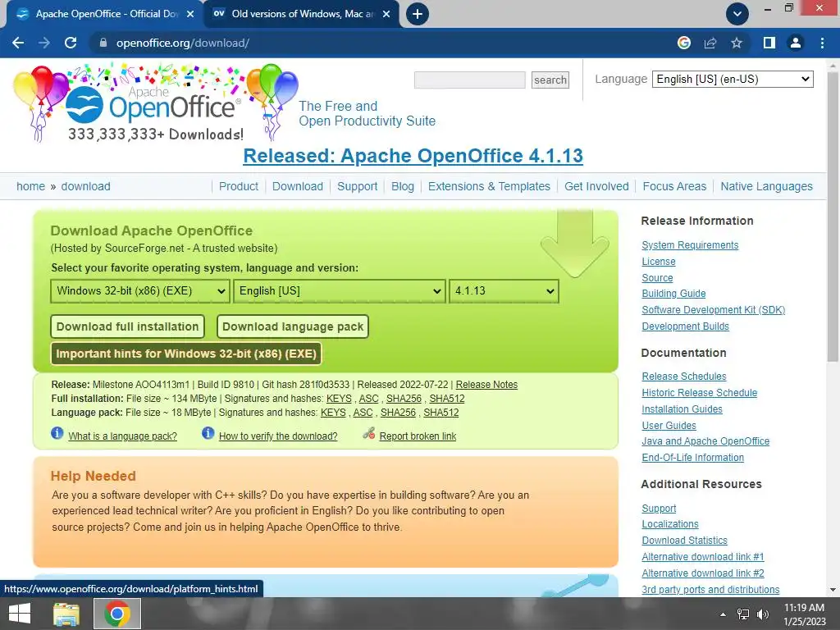Click the site search button

pyautogui.click(x=550, y=80)
